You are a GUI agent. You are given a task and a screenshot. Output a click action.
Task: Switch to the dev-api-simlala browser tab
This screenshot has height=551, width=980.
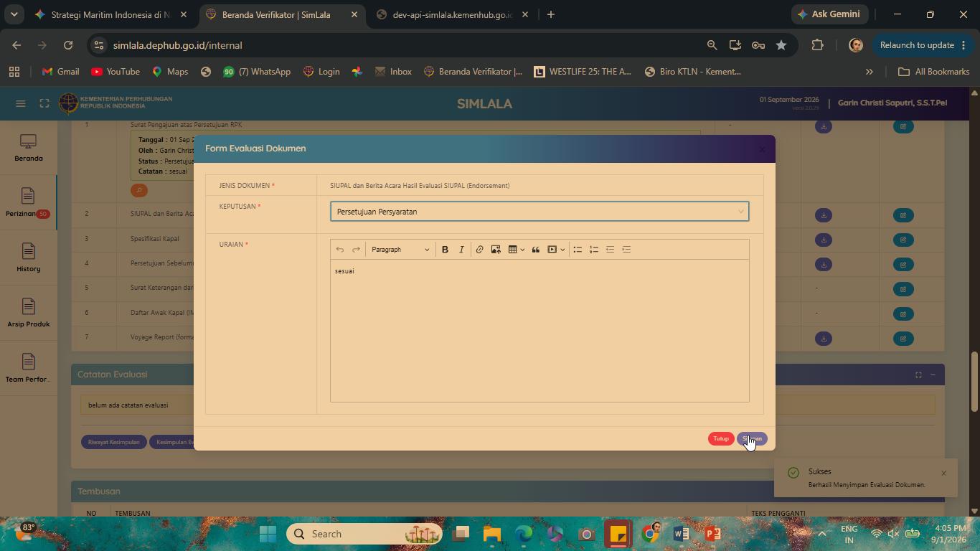coord(453,14)
